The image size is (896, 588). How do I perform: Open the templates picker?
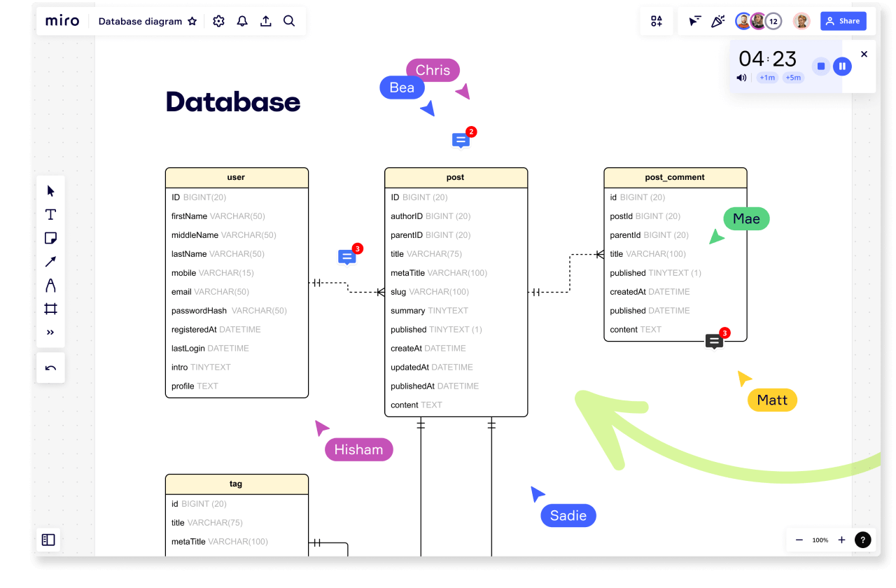pyautogui.click(x=657, y=21)
